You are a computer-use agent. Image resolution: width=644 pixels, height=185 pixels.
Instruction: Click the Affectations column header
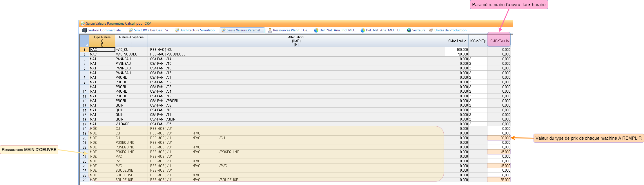tap(296, 41)
